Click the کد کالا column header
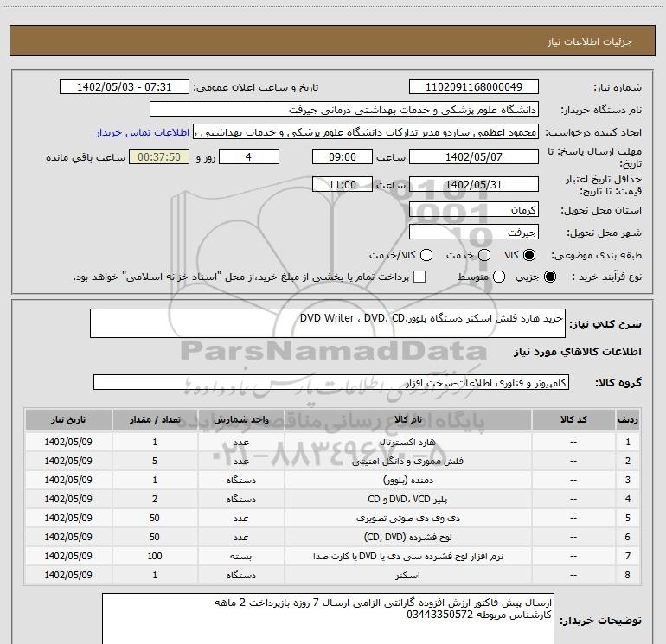The width and height of the screenshot is (666, 644). click(573, 419)
